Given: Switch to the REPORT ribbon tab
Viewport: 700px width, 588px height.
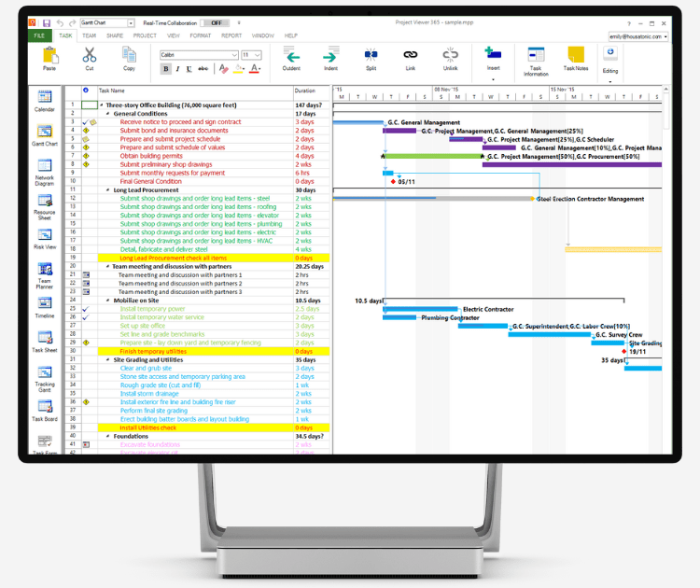Looking at the screenshot, I should [x=231, y=35].
